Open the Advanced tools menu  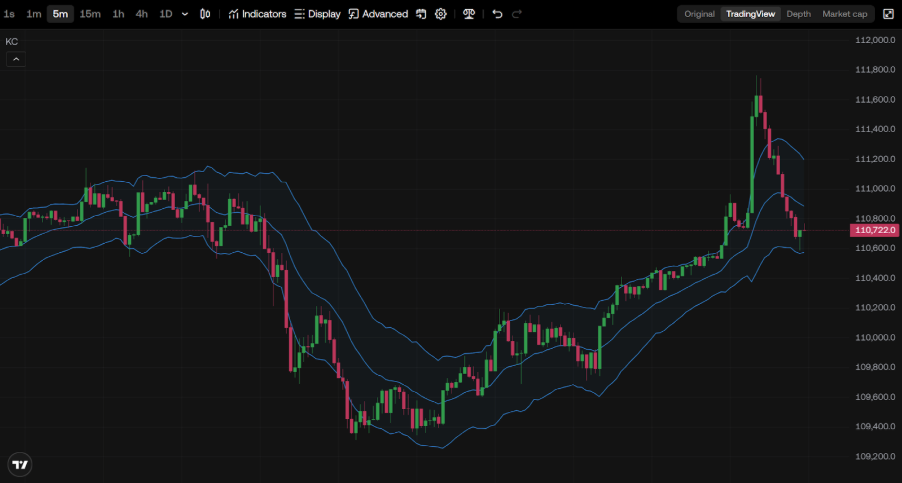pos(378,14)
